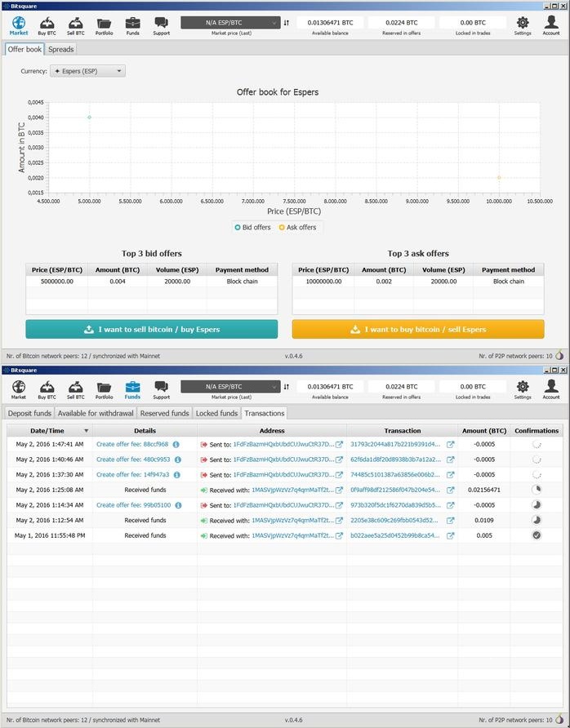Click ask offer point on chart

[499, 177]
